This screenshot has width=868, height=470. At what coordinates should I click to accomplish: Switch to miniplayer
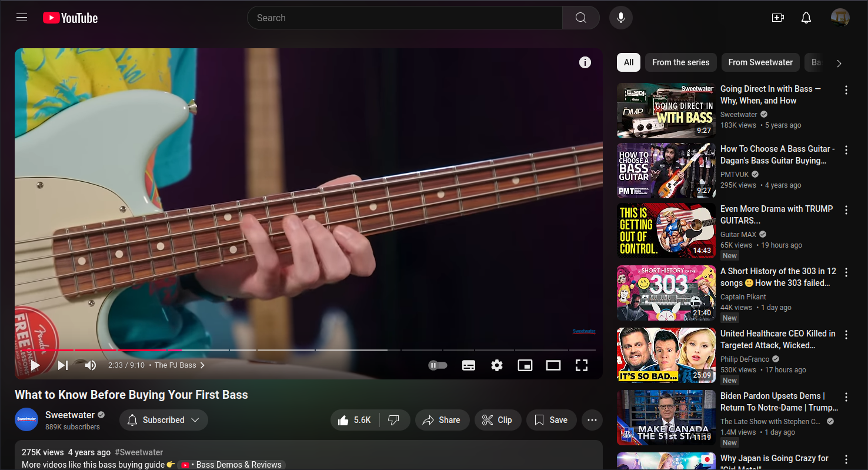click(x=525, y=365)
